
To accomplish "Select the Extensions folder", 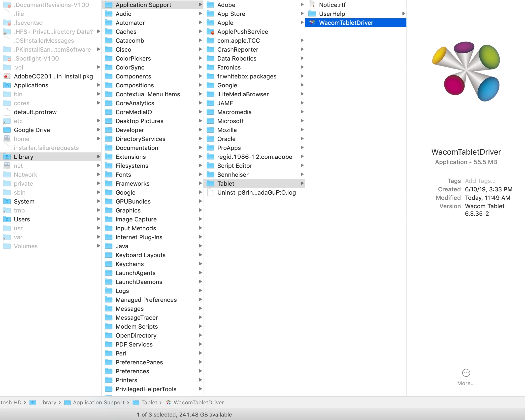I will click(152, 157).
